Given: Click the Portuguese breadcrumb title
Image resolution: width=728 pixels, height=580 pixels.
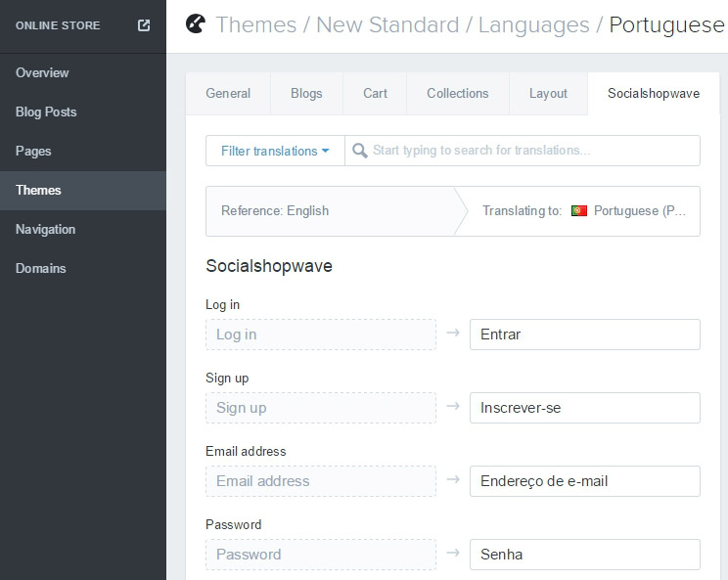Looking at the screenshot, I should 666,24.
